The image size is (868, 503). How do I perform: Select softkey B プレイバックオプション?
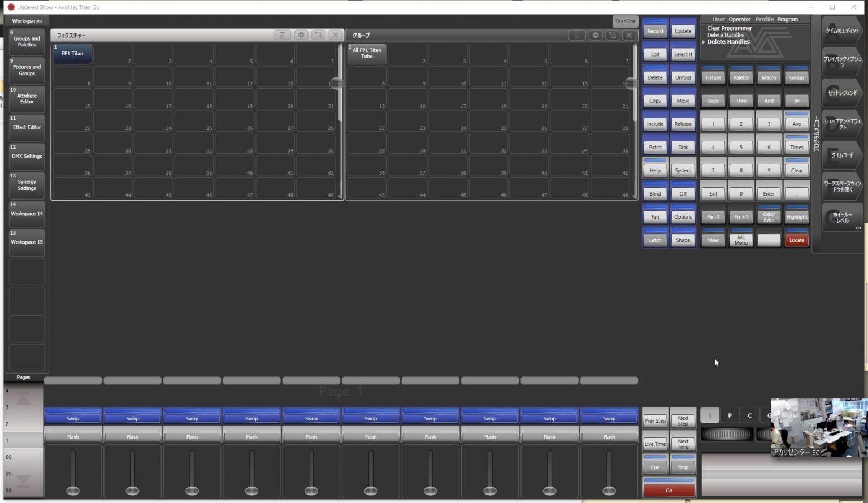(x=842, y=62)
